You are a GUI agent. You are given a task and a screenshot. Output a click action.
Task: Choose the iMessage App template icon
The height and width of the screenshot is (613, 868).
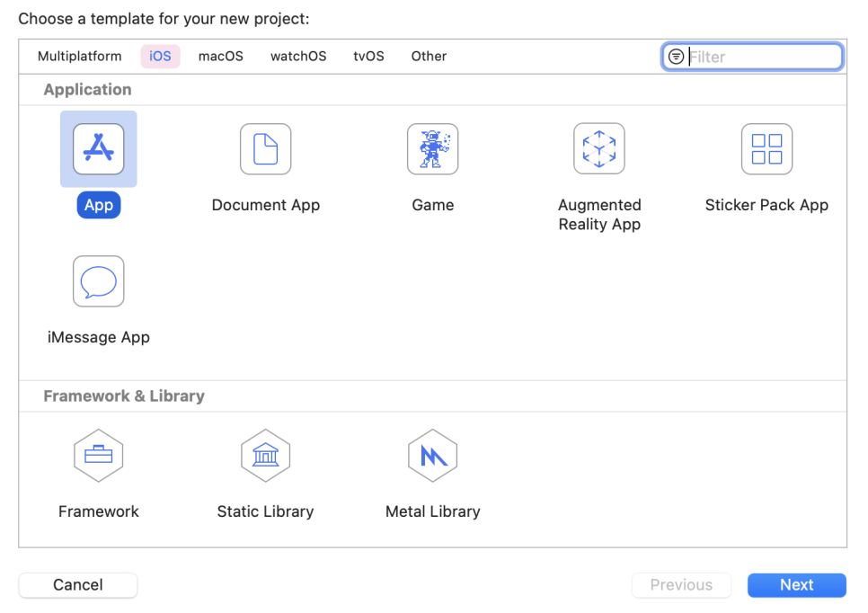[99, 281]
